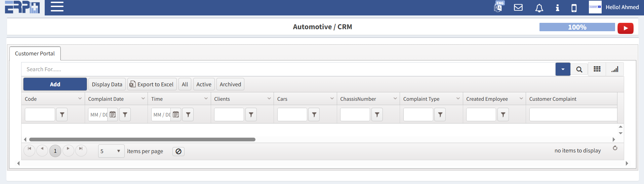Switch to the grid view icon

(597, 69)
